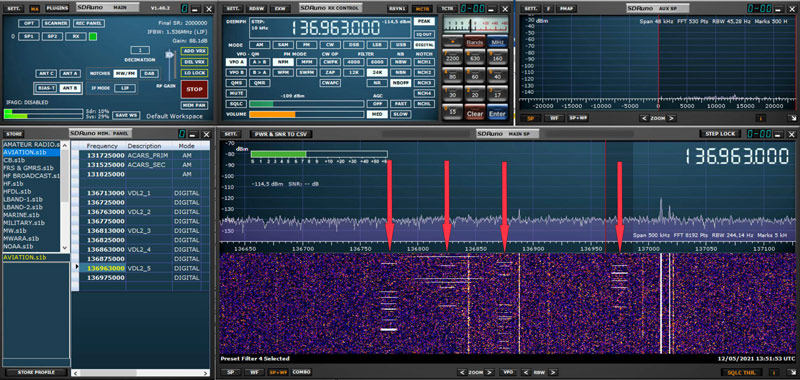Adjust the RF GAIN slider
This screenshot has width=800, height=380.
click(171, 56)
